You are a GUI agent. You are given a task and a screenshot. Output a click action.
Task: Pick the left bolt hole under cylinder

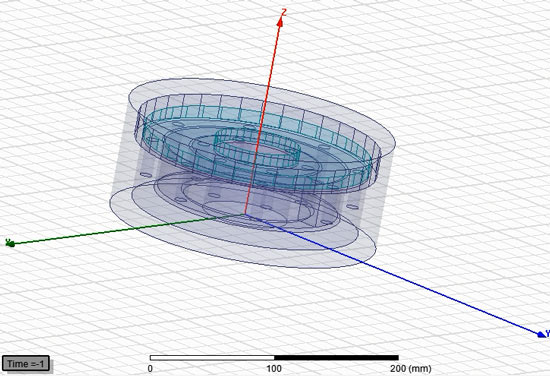pos(146,175)
